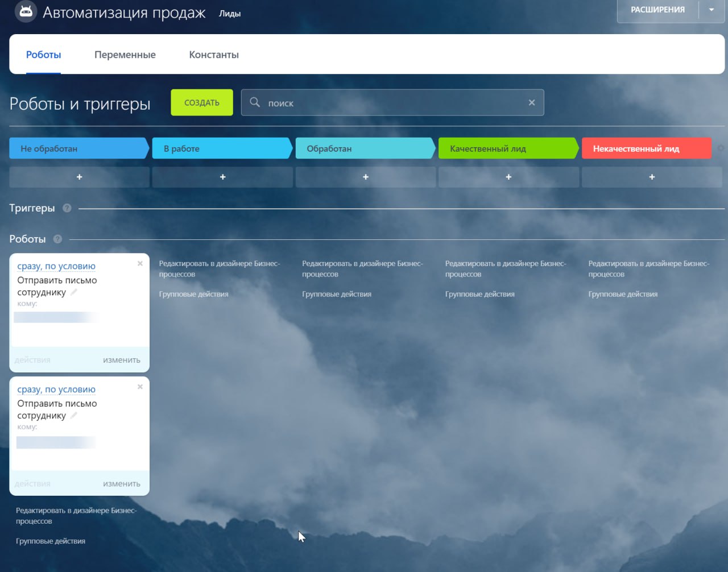
Task: Add a robot with plus under Обработан
Action: [366, 177]
